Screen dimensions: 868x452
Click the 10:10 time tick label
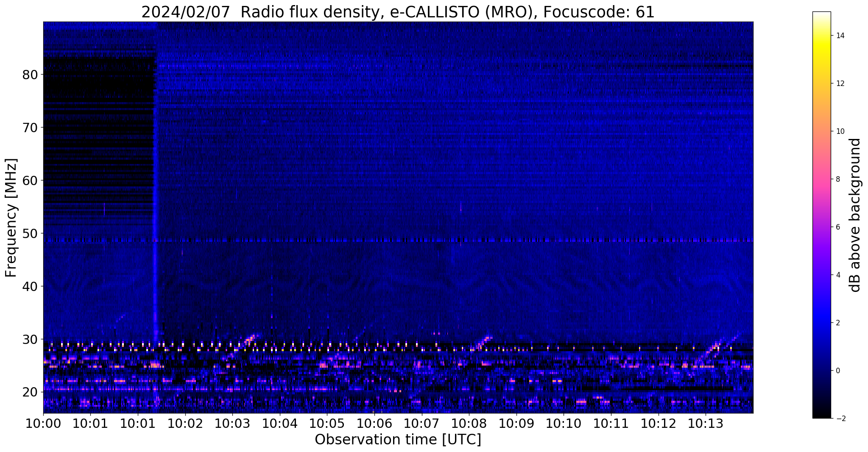click(564, 424)
